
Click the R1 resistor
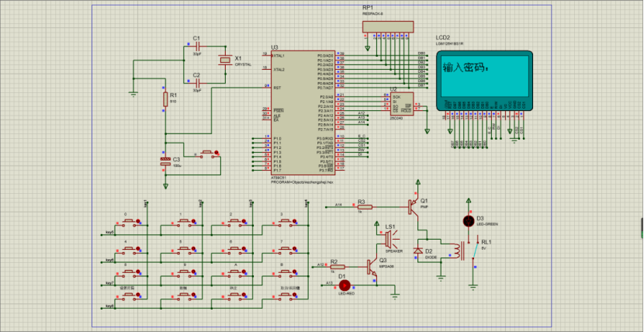click(x=164, y=99)
